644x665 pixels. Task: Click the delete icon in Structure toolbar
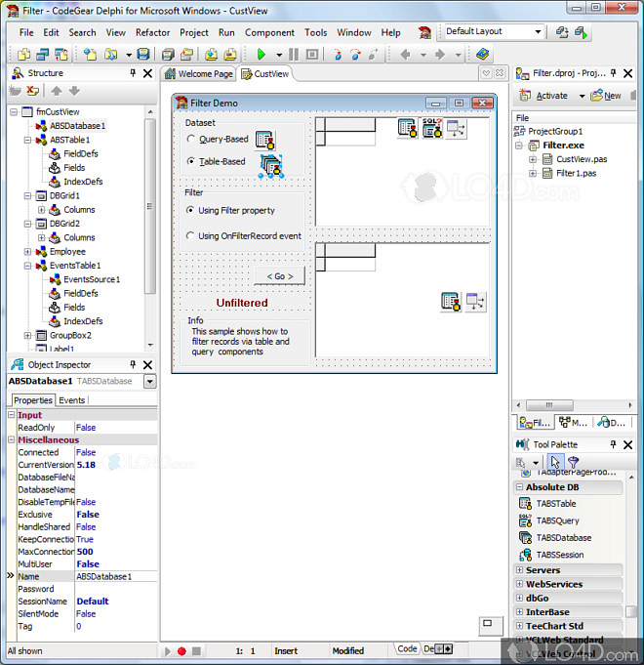(x=32, y=91)
